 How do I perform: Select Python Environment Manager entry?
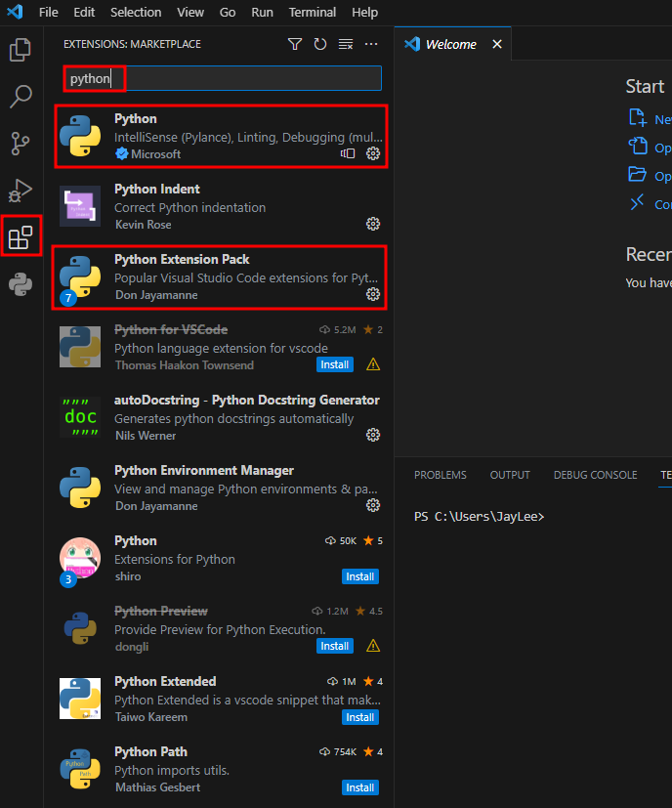coord(221,488)
